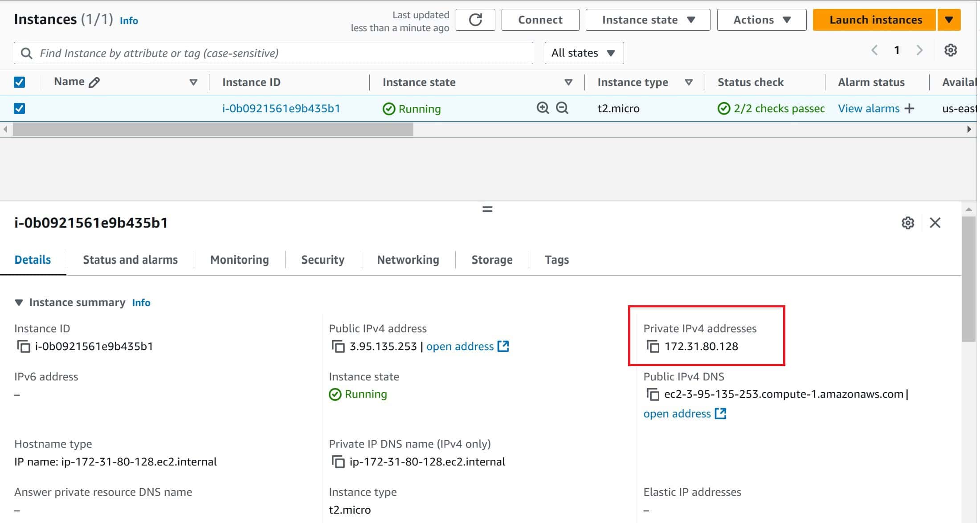This screenshot has width=980, height=523.
Task: Edit the instance Name with the pencil icon
Action: [94, 81]
